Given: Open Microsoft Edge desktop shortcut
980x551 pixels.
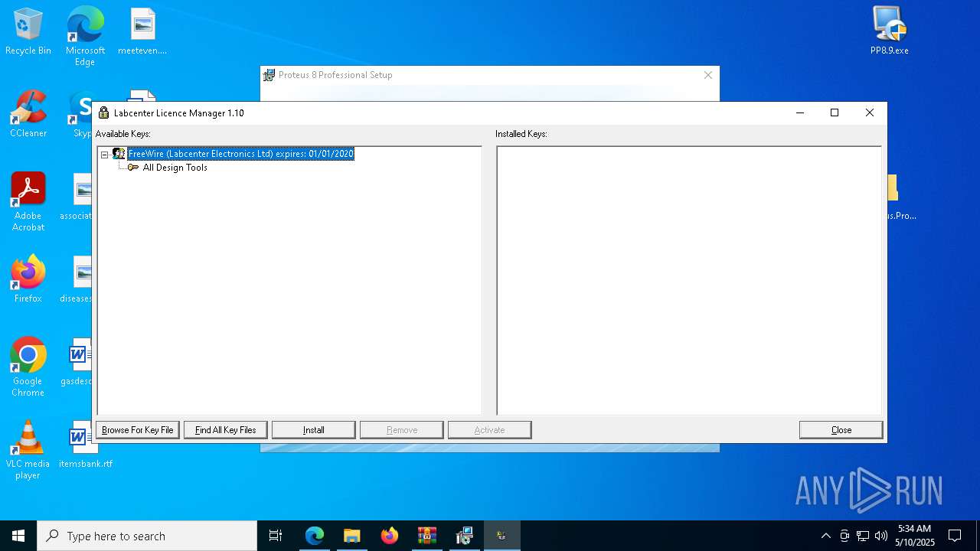Looking at the screenshot, I should click(85, 37).
